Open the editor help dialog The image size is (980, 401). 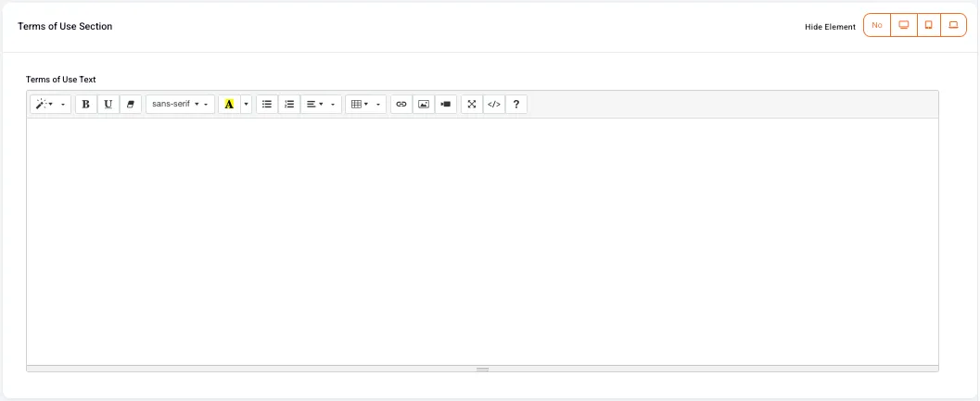(516, 105)
